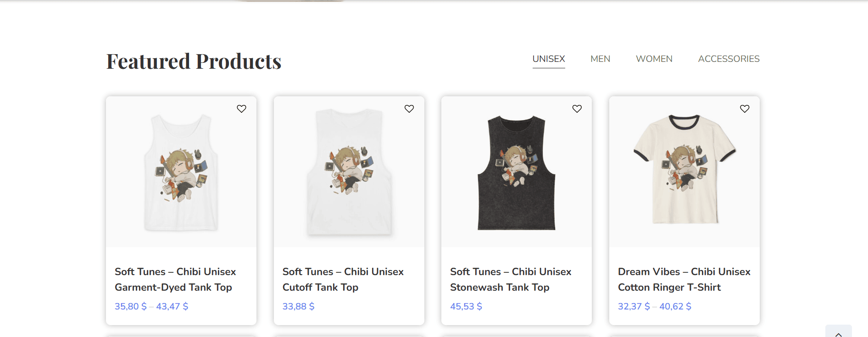Screen dimensions: 868x337
Task: Show the ACCESSORIES tab
Action: coord(729,59)
